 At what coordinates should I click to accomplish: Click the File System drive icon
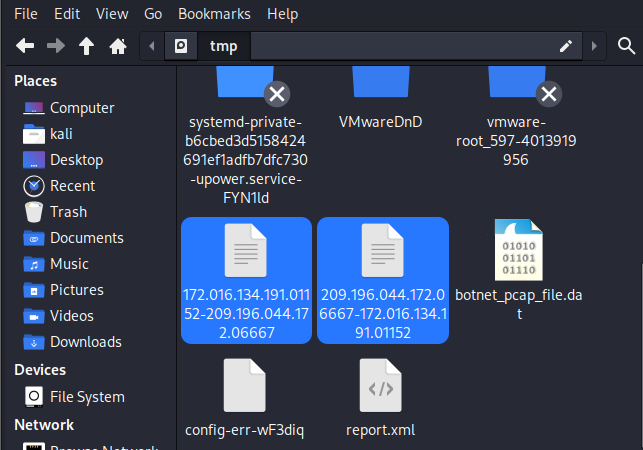34,397
